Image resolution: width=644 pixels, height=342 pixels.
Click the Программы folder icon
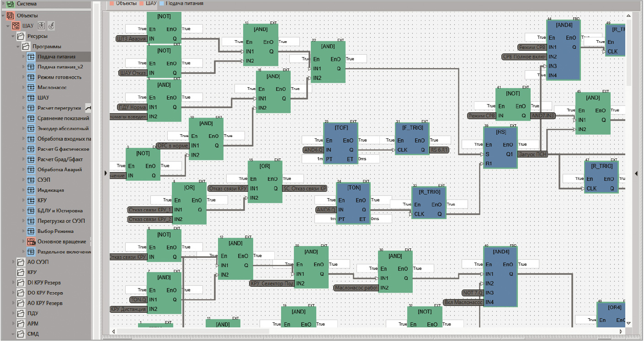[x=26, y=47]
